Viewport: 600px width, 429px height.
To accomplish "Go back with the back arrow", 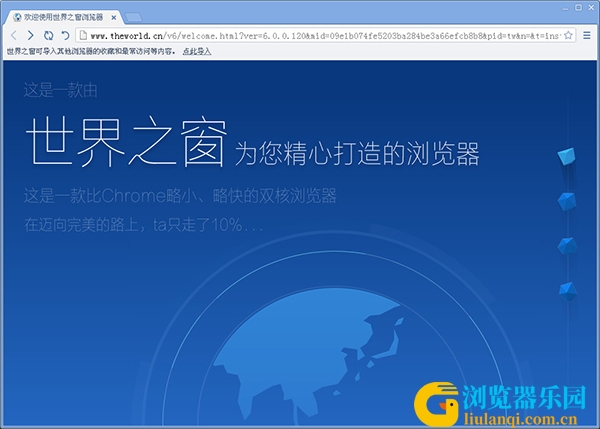I will (x=14, y=36).
